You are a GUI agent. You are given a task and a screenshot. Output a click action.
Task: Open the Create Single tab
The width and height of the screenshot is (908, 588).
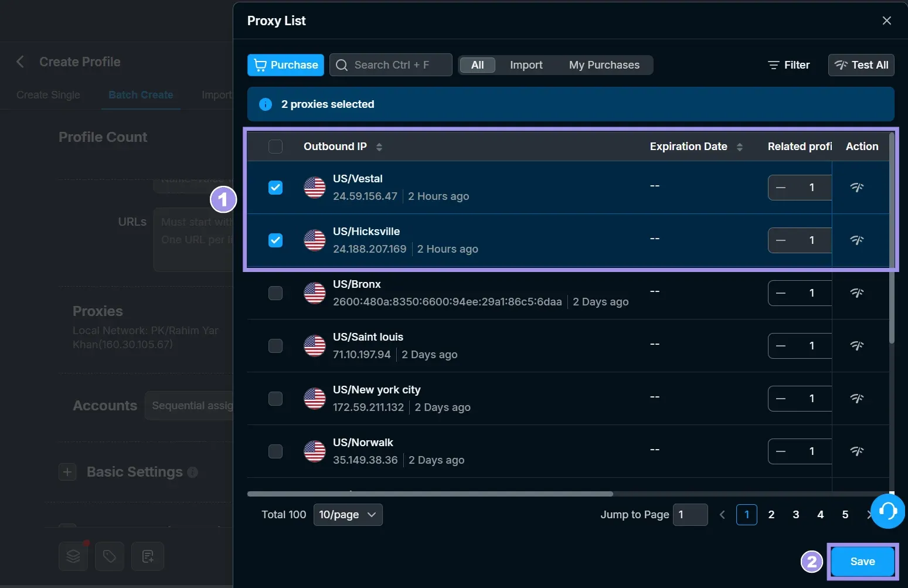click(x=48, y=95)
